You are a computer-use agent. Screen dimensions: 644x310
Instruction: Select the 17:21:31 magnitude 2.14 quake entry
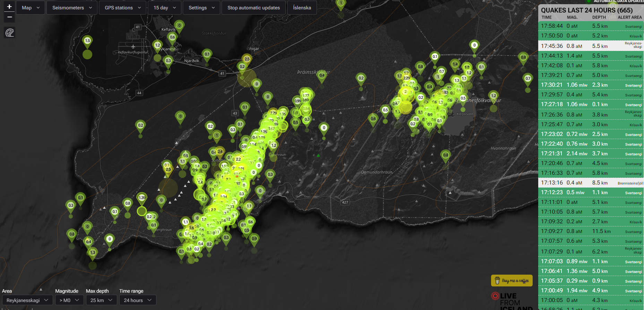point(591,153)
